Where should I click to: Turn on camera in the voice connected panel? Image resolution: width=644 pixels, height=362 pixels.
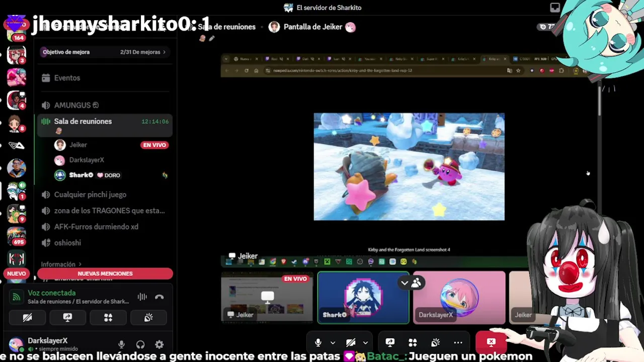pyautogui.click(x=27, y=318)
